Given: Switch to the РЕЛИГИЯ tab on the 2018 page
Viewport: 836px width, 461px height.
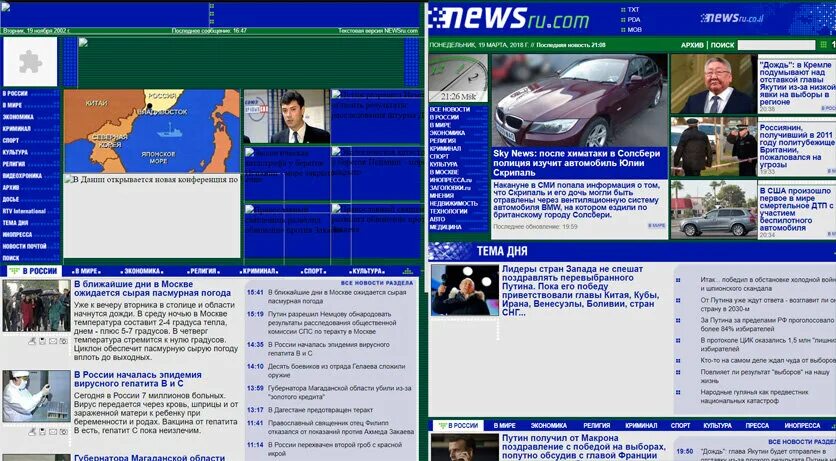Looking at the screenshot, I should click(x=596, y=426).
